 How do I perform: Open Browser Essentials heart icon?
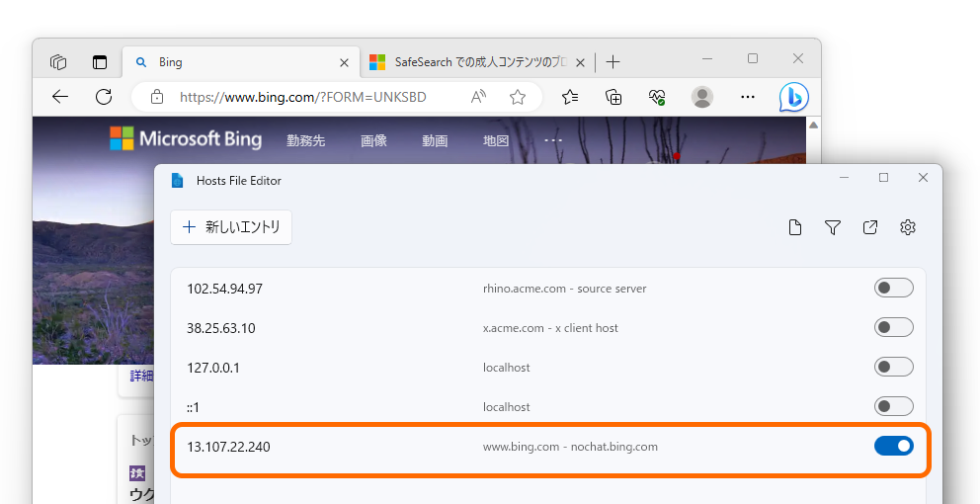click(657, 97)
